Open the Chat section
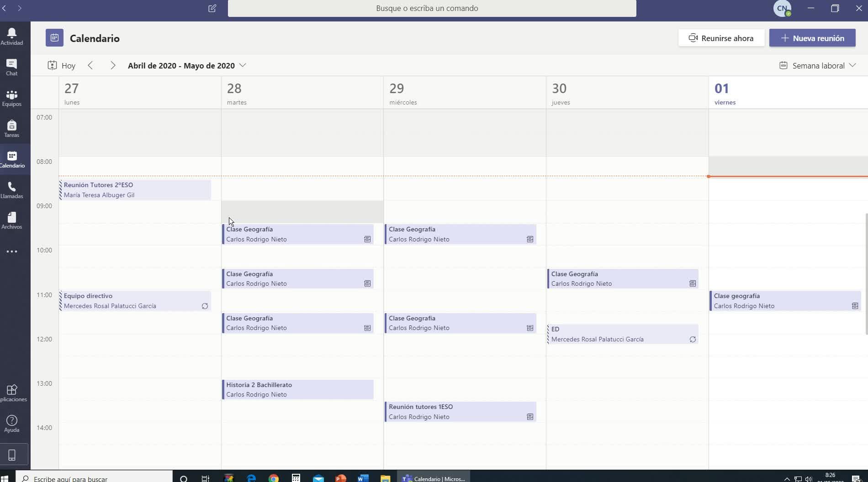The height and width of the screenshot is (482, 868). pyautogui.click(x=12, y=67)
